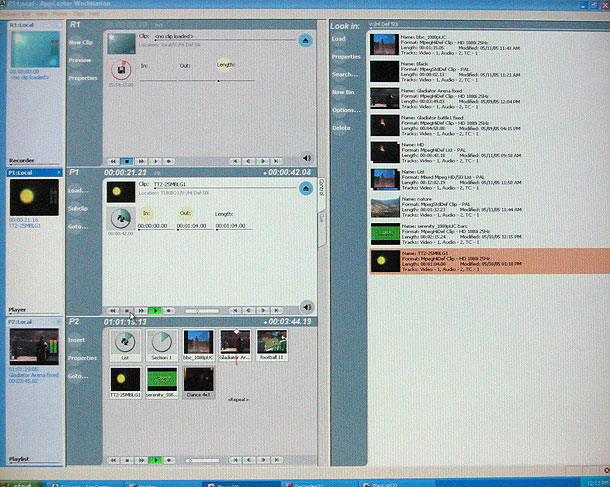Click the R1 record disk icon

[119, 70]
